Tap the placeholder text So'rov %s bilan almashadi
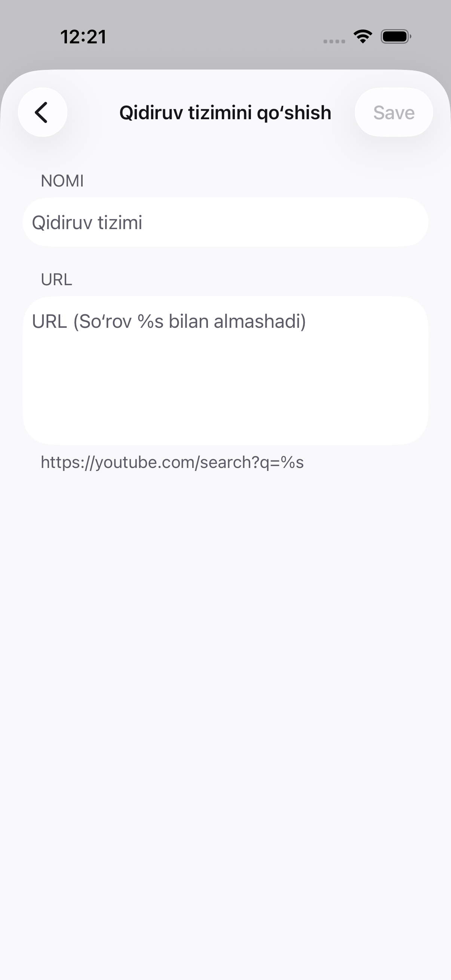The image size is (451, 980). pos(190,321)
